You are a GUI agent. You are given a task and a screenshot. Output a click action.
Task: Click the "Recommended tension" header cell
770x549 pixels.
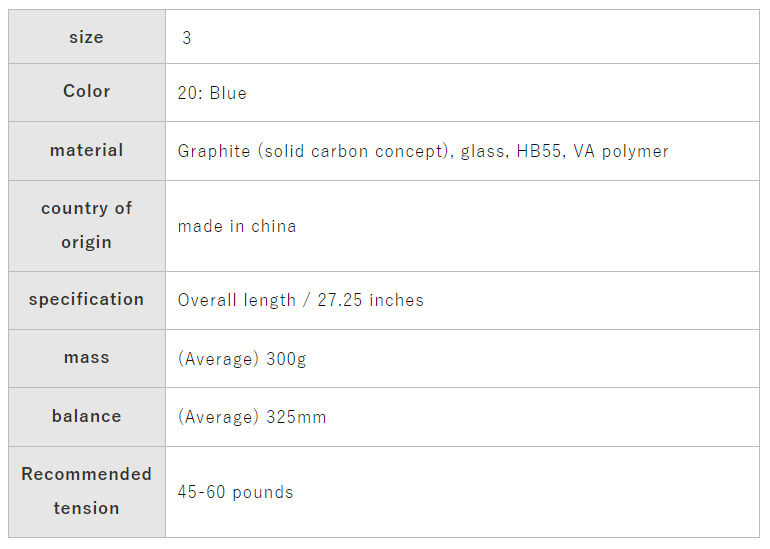(86, 491)
